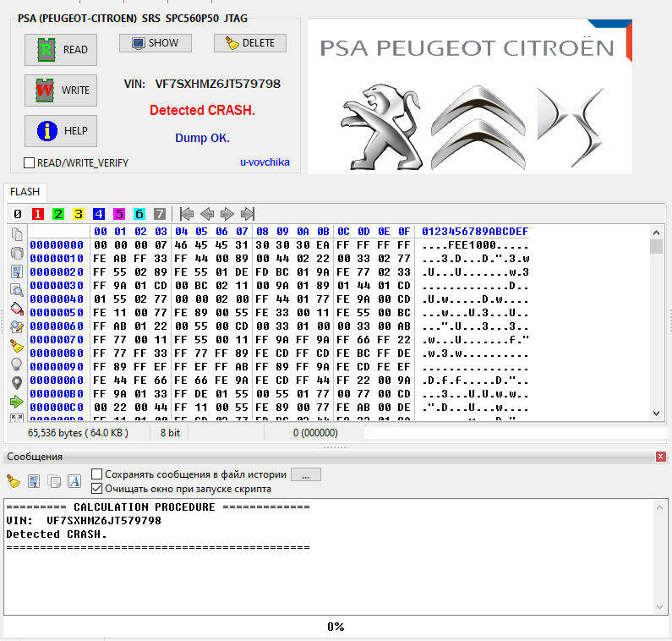Click the VIN value VF7SXHMZ6JT579798 in top panel

[218, 84]
